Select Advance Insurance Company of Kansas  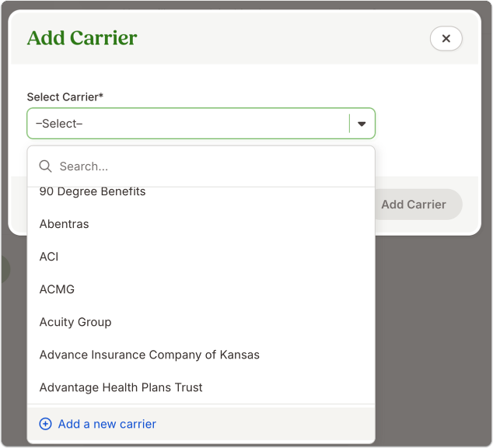point(201,355)
